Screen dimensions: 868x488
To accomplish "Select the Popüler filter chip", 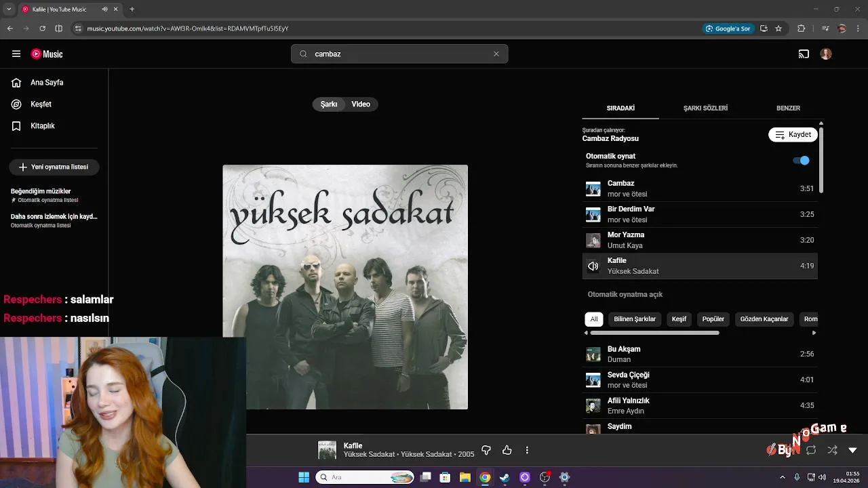I will click(713, 319).
